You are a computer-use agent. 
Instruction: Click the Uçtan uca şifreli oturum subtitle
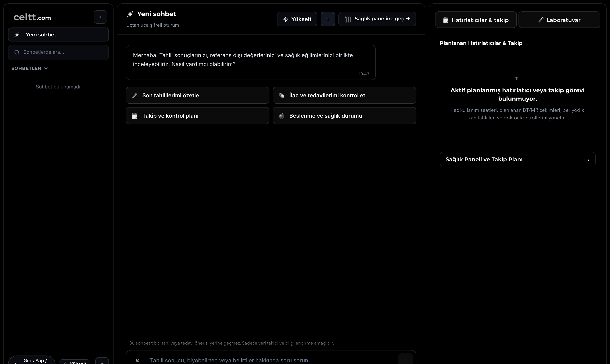point(152,25)
